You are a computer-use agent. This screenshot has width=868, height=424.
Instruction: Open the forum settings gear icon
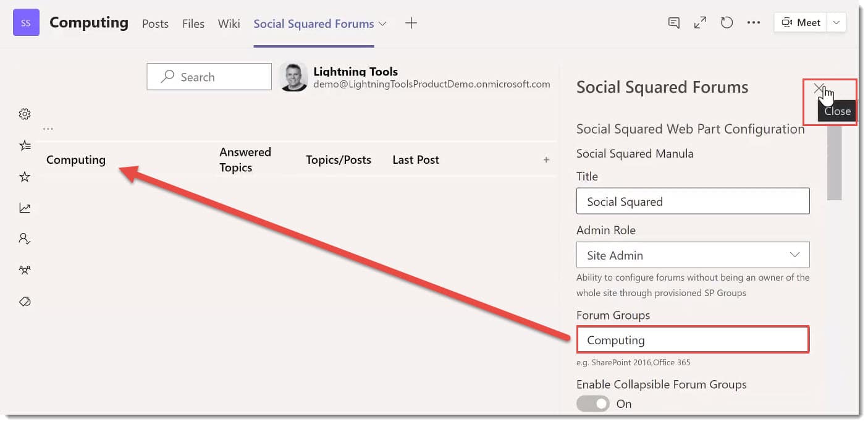click(25, 114)
